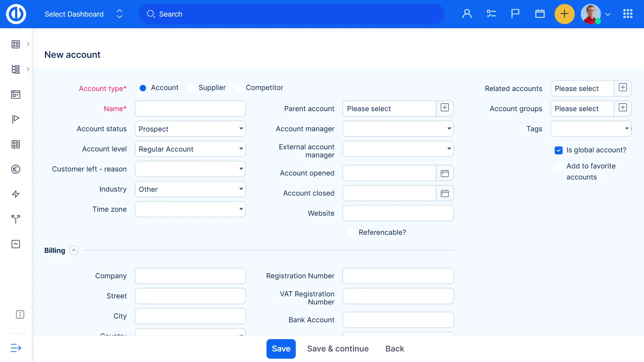Click plus icon next to Parent account
This screenshot has width=644, height=362.
click(x=445, y=108)
